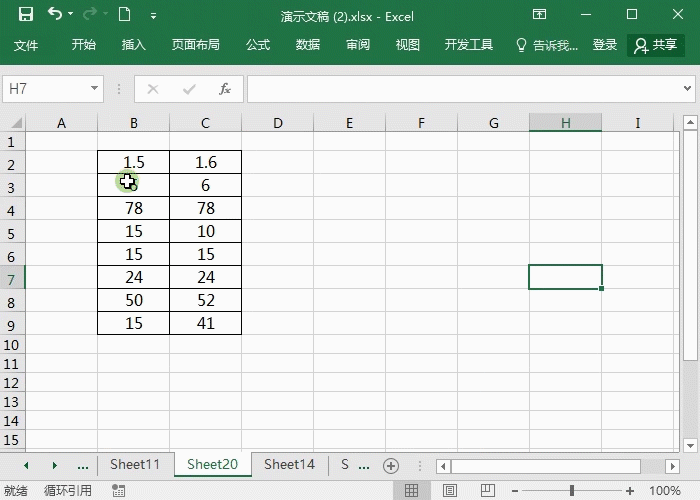Click the left ellipsis for hidden sheets
700x500 pixels.
coord(83,466)
